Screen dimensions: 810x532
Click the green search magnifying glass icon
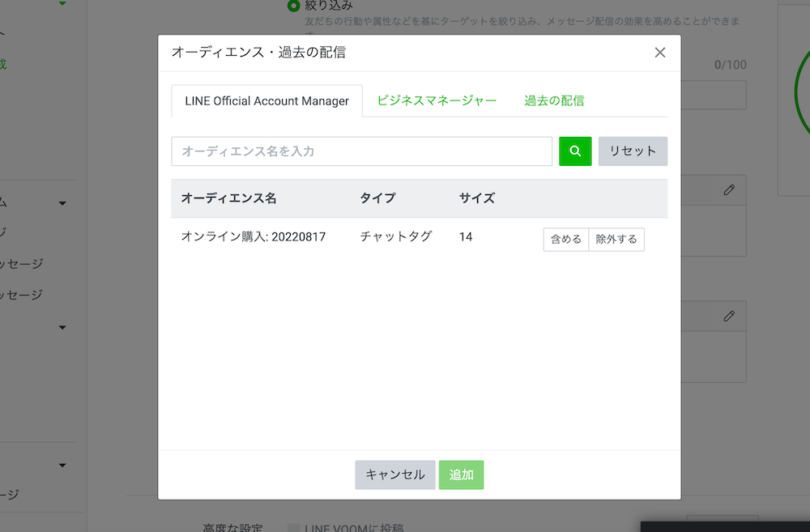coord(575,151)
